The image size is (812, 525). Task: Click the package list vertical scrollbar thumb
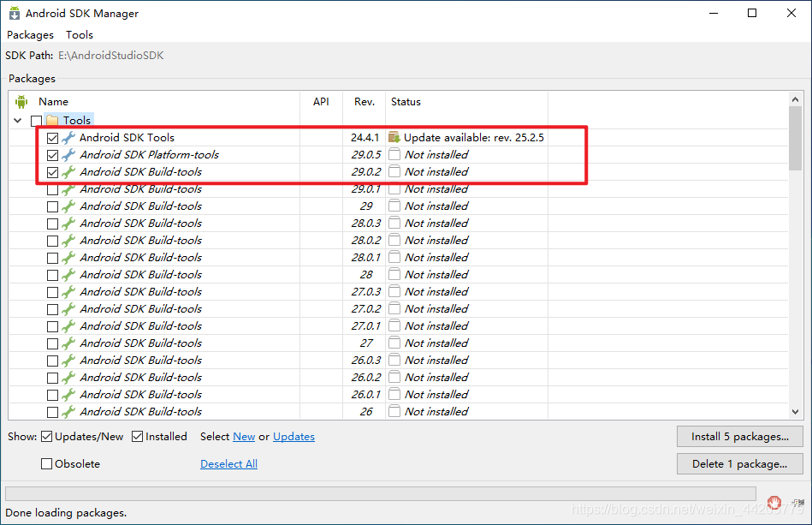pyautogui.click(x=796, y=138)
